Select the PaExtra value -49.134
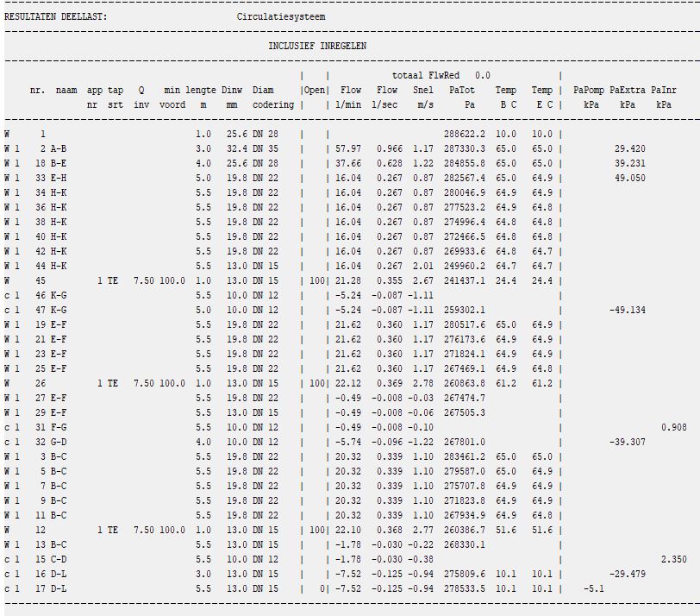Viewport: 700px width, 616px height. click(x=628, y=310)
